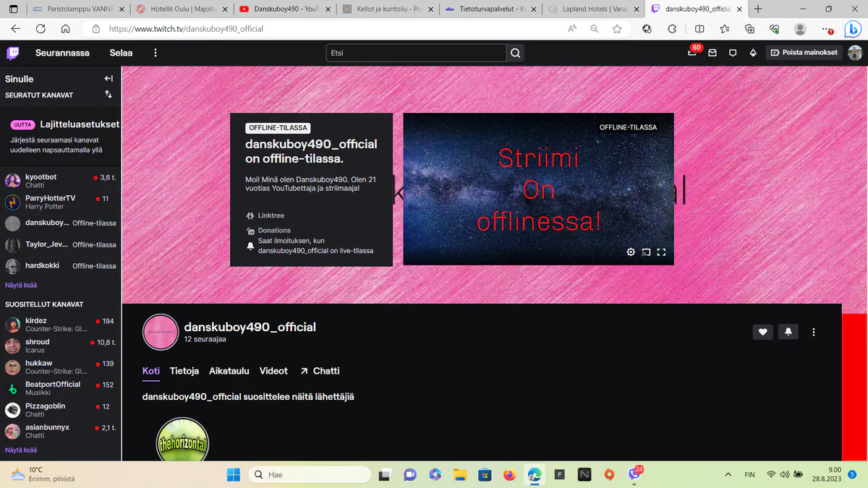The width and height of the screenshot is (868, 488).
Task: Click the search magnifier button next to Etsi
Action: (x=515, y=53)
